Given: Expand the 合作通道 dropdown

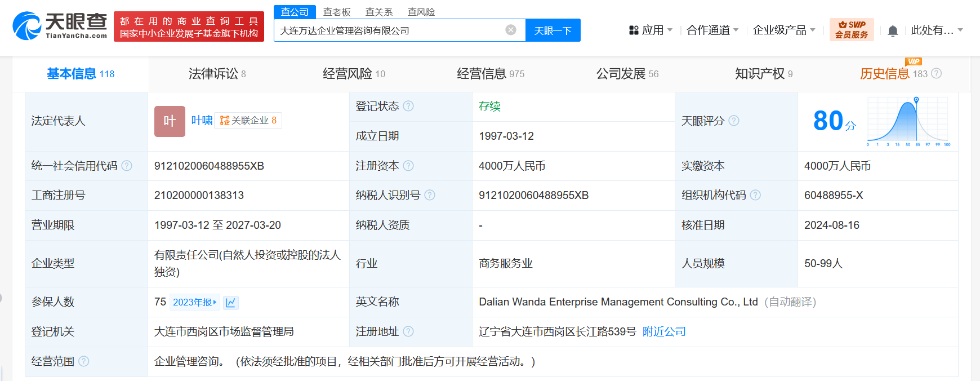Looking at the screenshot, I should click(712, 30).
